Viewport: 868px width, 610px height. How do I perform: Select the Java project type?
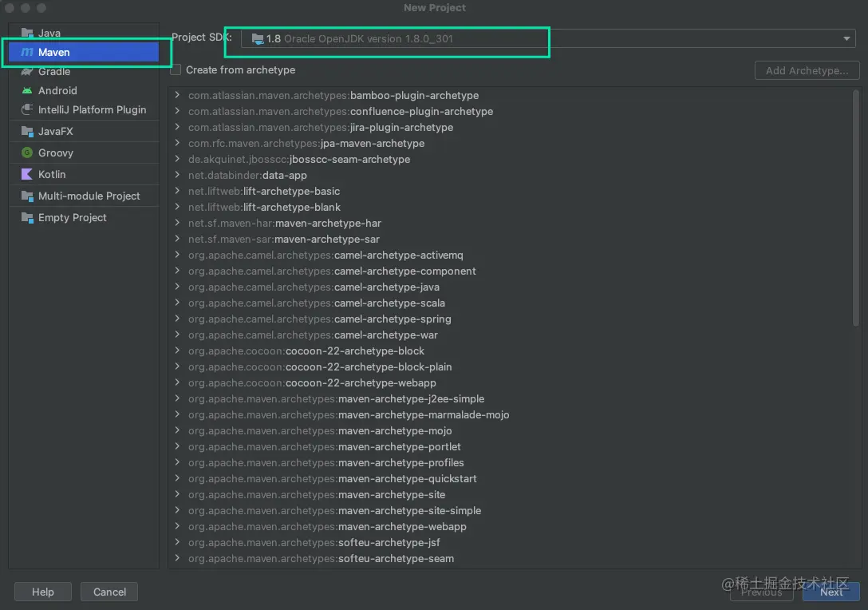(84, 33)
